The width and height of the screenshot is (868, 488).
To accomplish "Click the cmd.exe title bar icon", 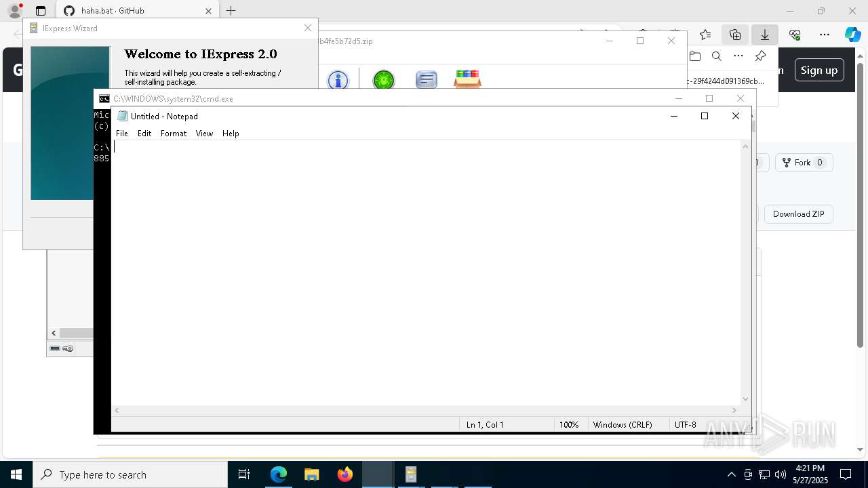I will coord(104,99).
